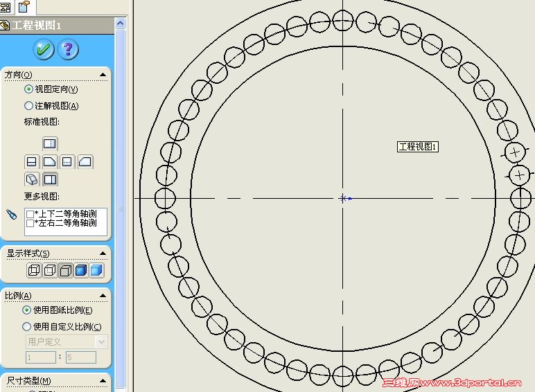
Task: Select the standard view icon with solid horizontal line
Action: click(x=32, y=161)
